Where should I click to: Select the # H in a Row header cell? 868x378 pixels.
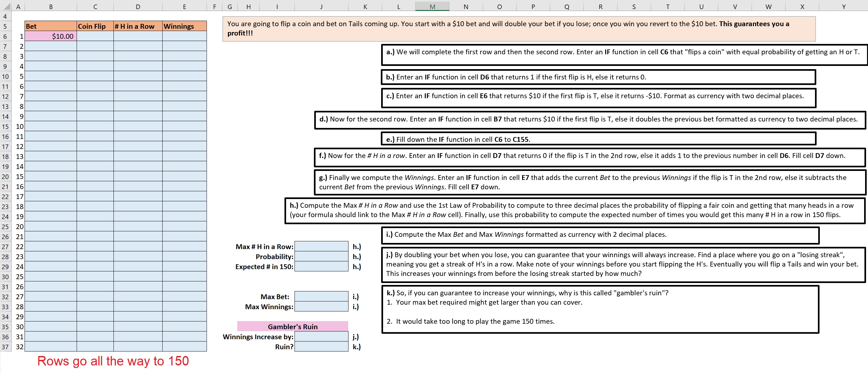tap(137, 26)
